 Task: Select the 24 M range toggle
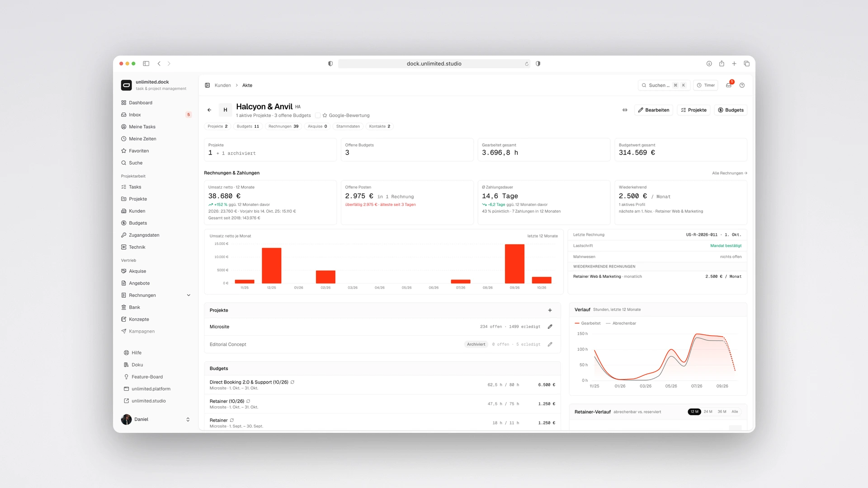(708, 412)
